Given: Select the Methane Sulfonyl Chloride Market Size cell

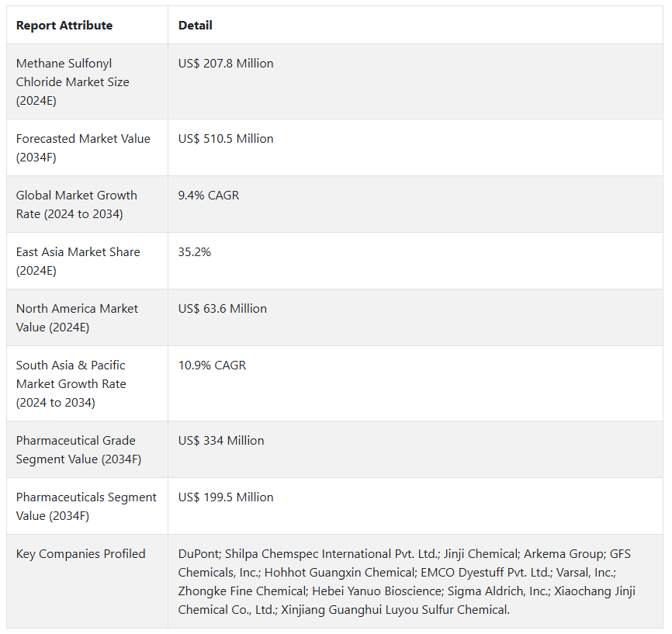Looking at the screenshot, I should (73, 82).
